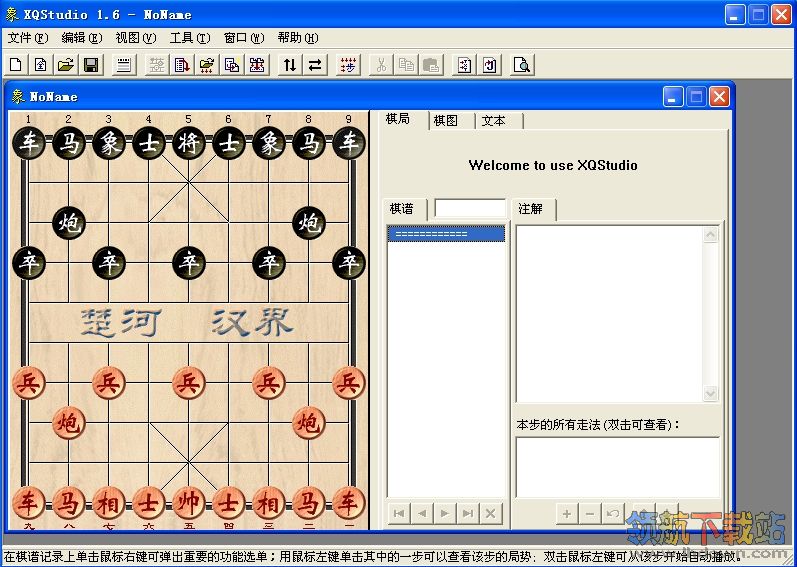Image resolution: width=797 pixels, height=567 pixels.
Task: Open the 窗口(W) menu
Action: 244,38
